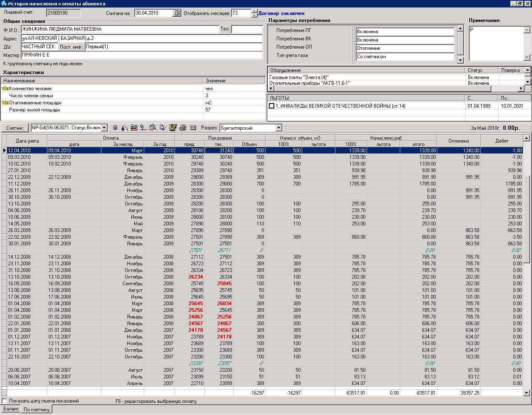This screenshot has width=532, height=415.
Task: Click the database stack icon in meter toolbar
Action: point(115,128)
